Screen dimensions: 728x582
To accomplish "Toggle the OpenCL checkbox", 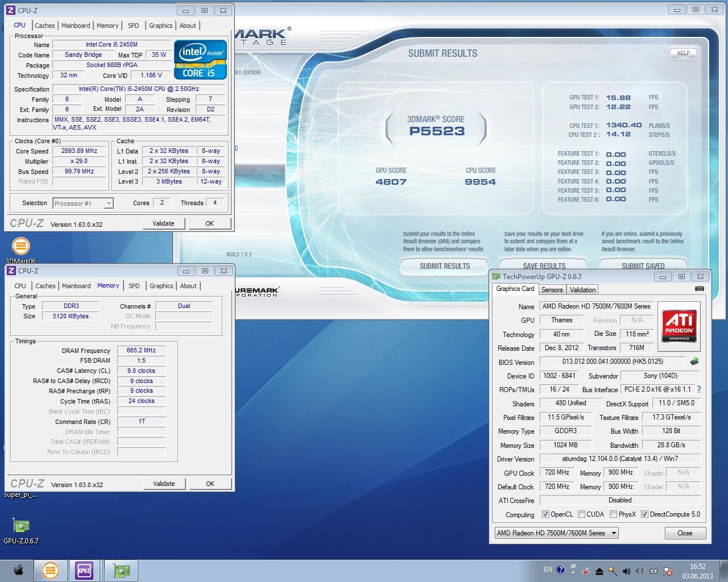I will coord(545,514).
